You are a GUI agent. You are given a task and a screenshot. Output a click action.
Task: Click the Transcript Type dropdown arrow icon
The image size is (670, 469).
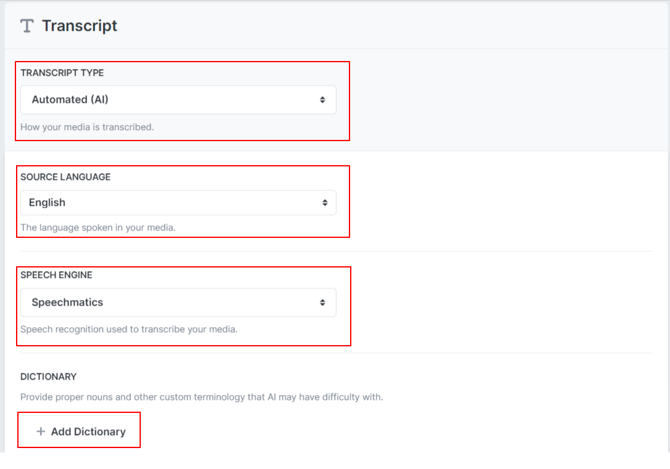322,100
